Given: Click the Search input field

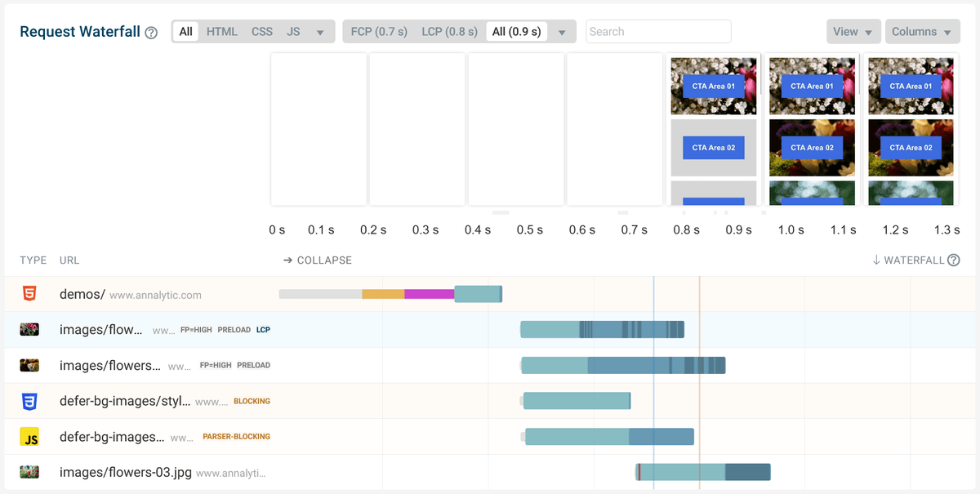Looking at the screenshot, I should click(x=658, y=32).
